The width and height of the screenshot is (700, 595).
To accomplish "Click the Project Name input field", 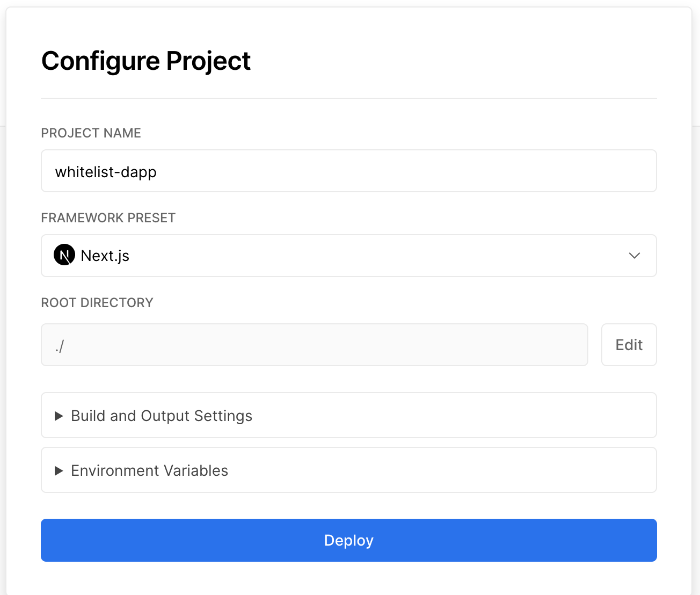I will pyautogui.click(x=349, y=171).
